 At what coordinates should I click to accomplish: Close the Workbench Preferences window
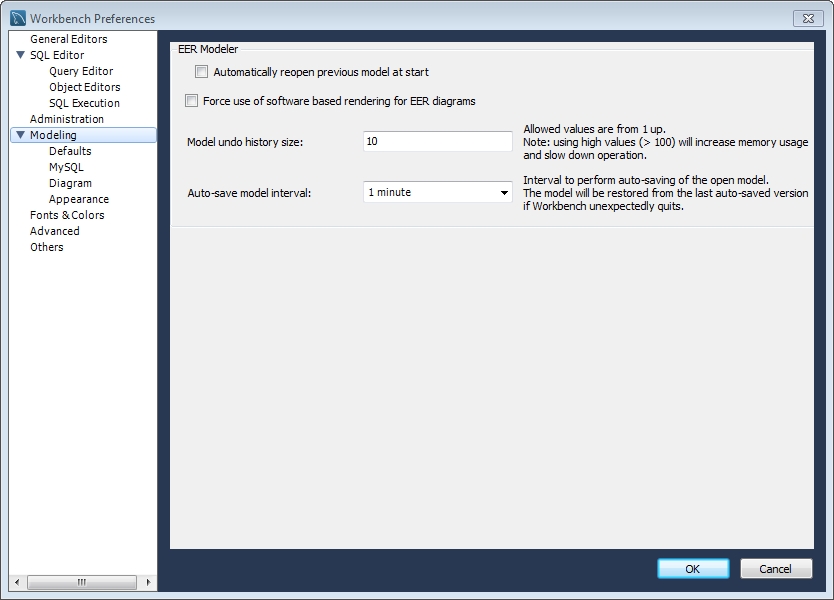click(808, 18)
